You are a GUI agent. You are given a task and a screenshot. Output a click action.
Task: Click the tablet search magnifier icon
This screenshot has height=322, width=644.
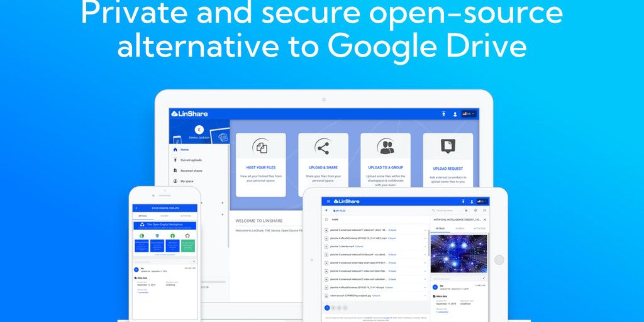click(434, 210)
